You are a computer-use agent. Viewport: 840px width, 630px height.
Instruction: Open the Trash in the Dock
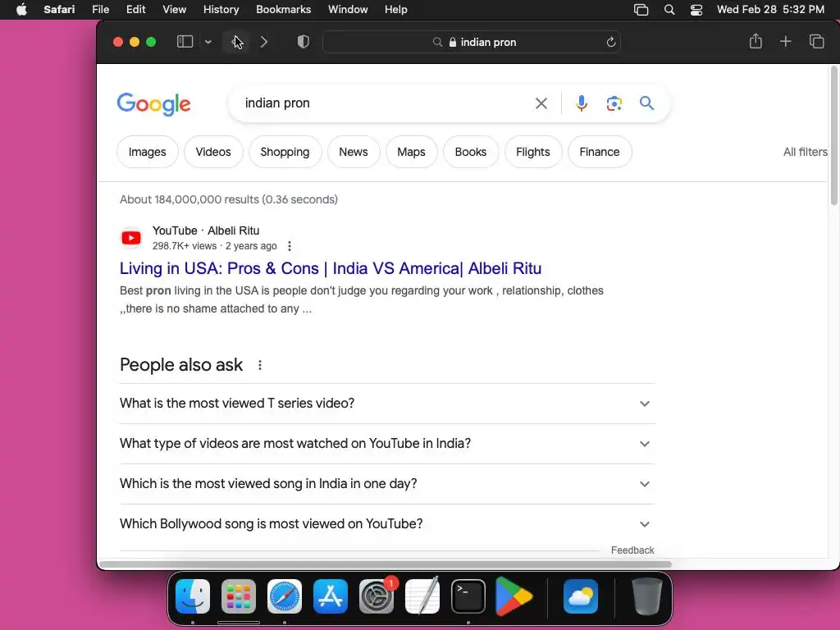tap(646, 596)
